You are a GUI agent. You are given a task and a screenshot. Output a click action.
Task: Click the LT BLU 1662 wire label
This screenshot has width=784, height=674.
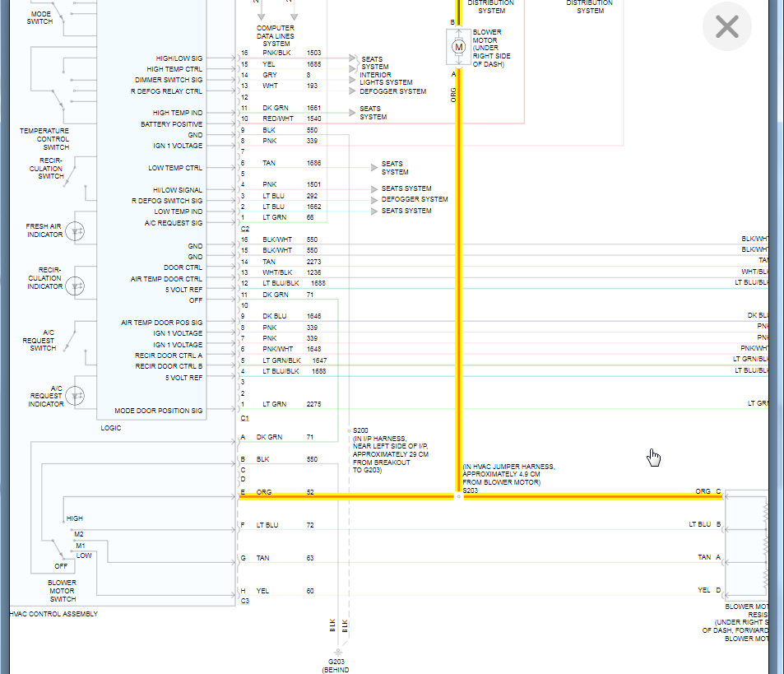291,207
